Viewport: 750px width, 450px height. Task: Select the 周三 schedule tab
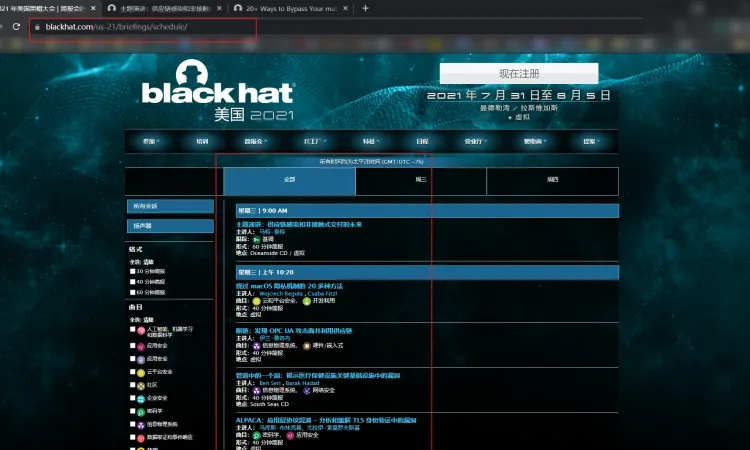(421, 181)
